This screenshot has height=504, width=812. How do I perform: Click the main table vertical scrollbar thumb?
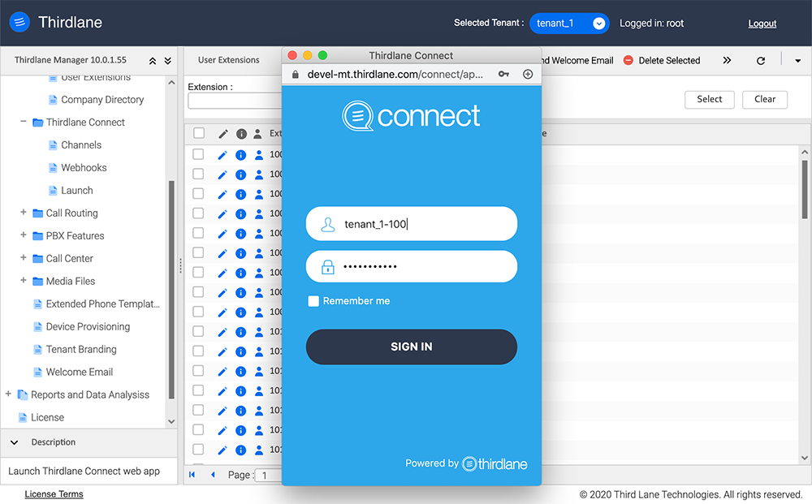pyautogui.click(x=804, y=189)
